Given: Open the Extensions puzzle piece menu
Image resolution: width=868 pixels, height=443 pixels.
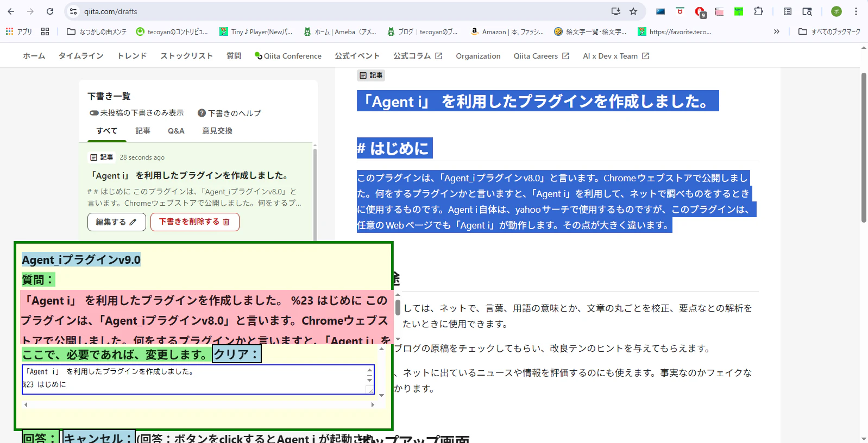Looking at the screenshot, I should (759, 11).
